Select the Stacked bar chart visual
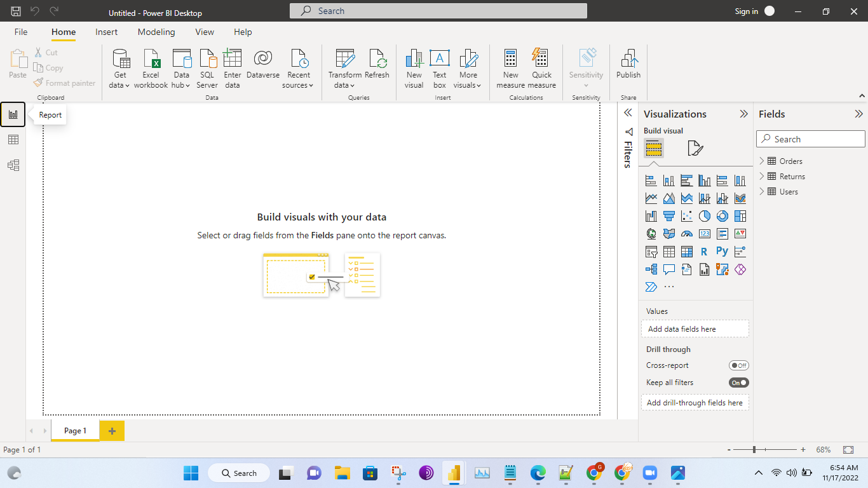The width and height of the screenshot is (868, 488). pos(651,181)
